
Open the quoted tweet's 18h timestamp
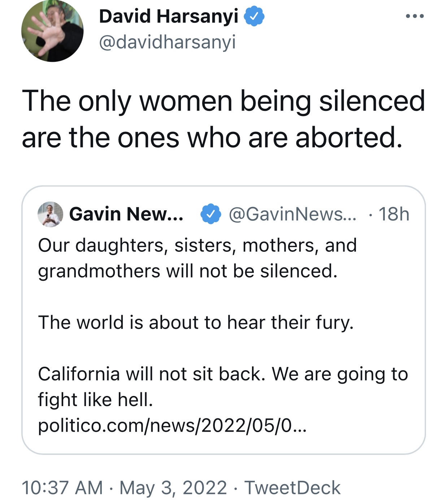(x=394, y=214)
